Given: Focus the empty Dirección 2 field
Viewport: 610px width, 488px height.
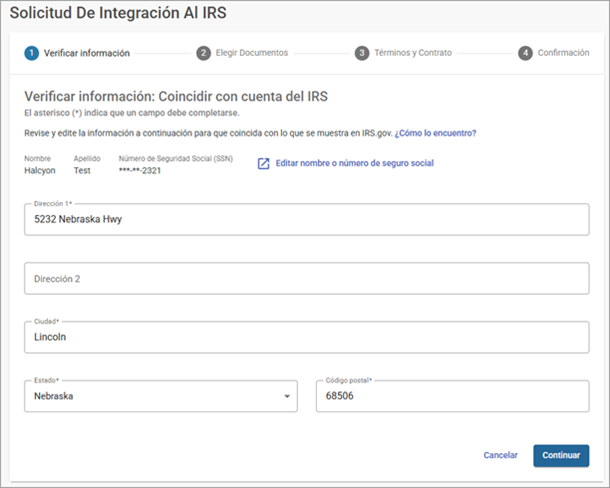Looking at the screenshot, I should click(307, 278).
